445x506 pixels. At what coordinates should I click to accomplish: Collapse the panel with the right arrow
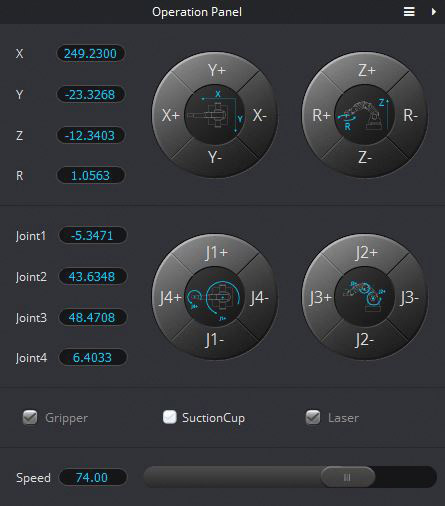[434, 12]
